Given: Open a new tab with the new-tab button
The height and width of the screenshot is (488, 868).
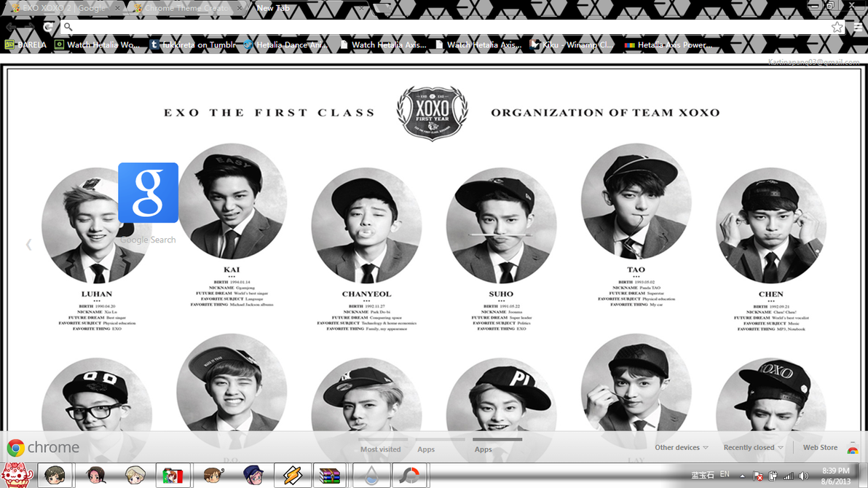Looking at the screenshot, I should point(382,8).
